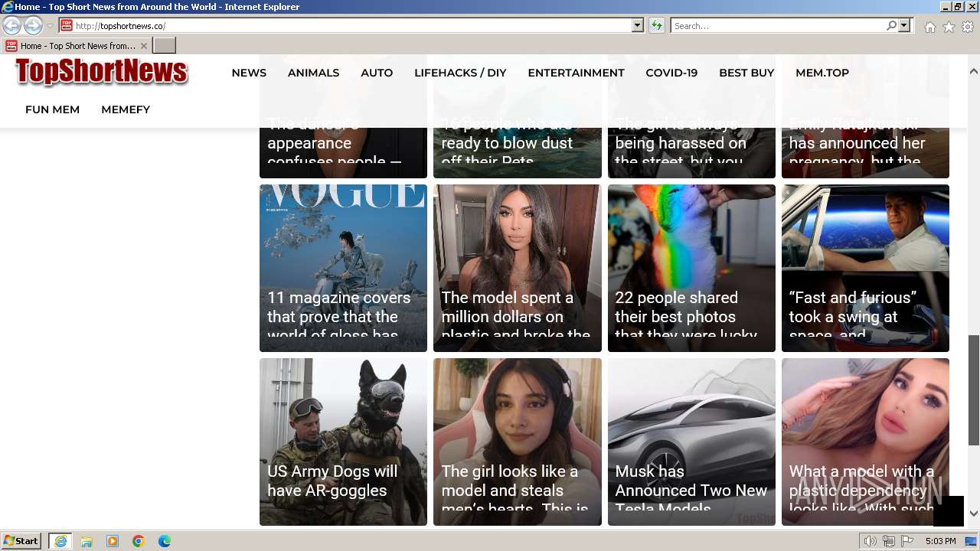Launch Google Chrome from taskbar
The width and height of the screenshot is (980, 551).
pyautogui.click(x=139, y=541)
